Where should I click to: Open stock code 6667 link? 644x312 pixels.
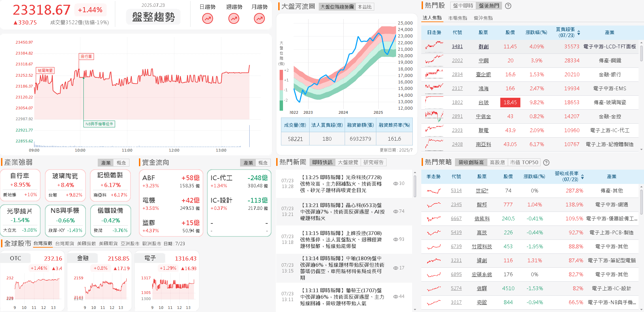456,218
